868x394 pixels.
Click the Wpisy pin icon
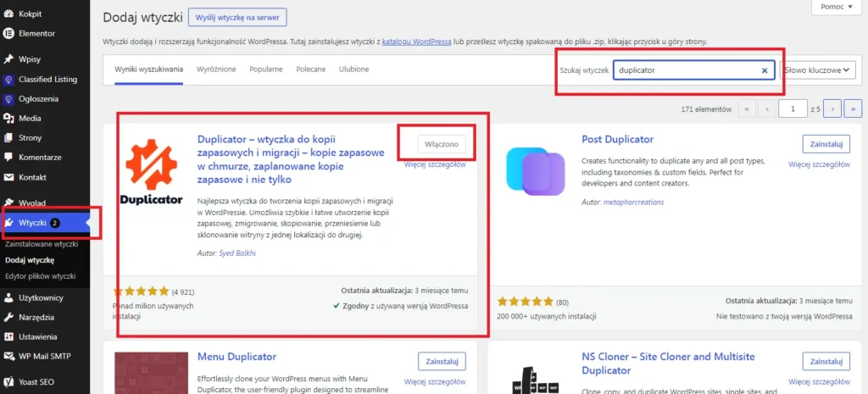pos(8,59)
